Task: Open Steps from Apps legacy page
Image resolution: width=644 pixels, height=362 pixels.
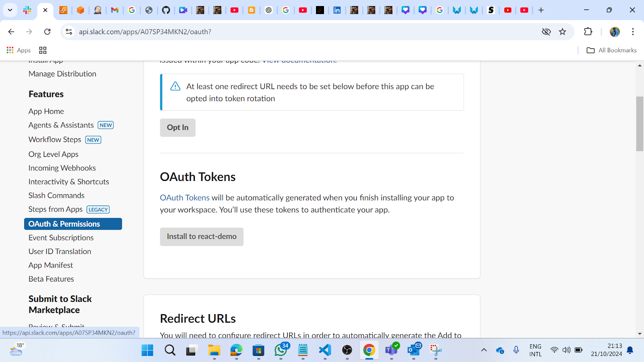Action: [56, 209]
